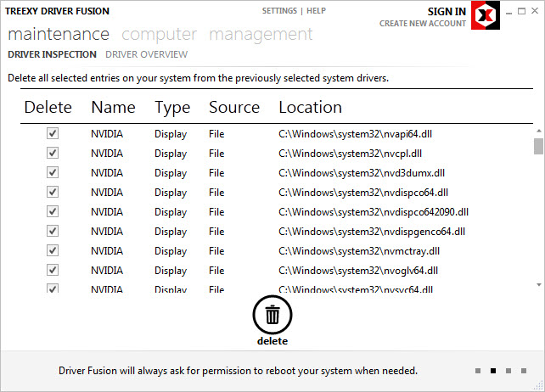The width and height of the screenshot is (545, 392).
Task: Uncheck the nvcpl.dll delete checkbox
Action: pyautogui.click(x=53, y=153)
